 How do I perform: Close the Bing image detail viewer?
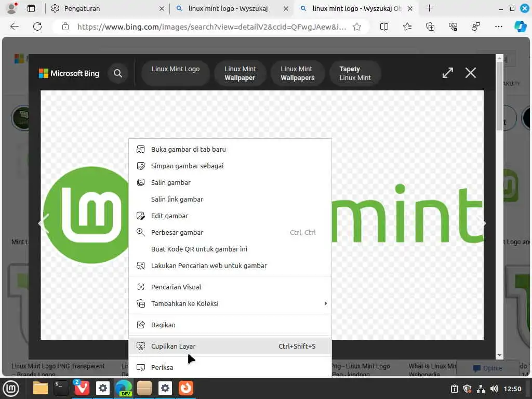click(471, 73)
